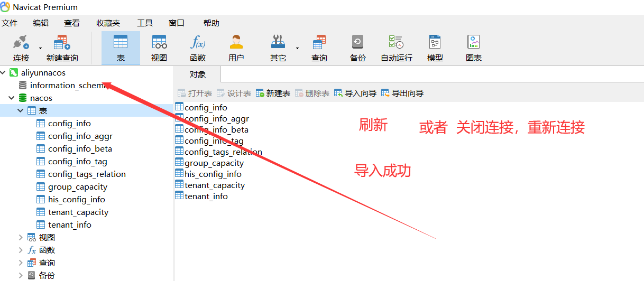Click the 函数 fx icon in tree
The image size is (644, 281).
32,250
